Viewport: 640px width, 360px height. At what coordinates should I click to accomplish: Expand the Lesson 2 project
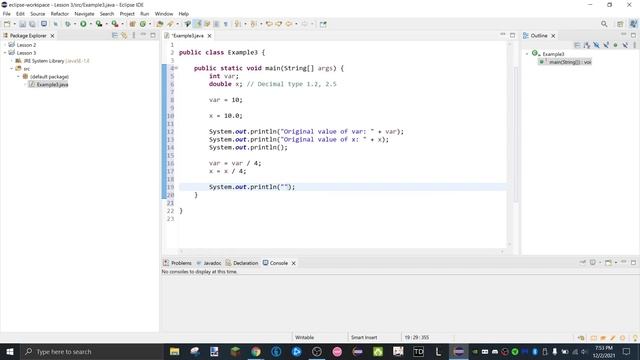pos(5,45)
